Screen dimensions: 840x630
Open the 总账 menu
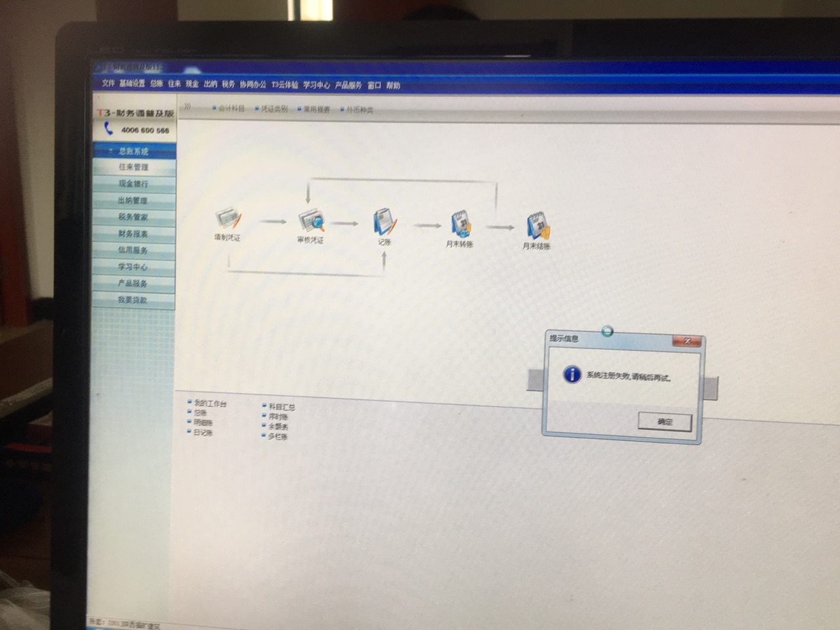point(156,83)
